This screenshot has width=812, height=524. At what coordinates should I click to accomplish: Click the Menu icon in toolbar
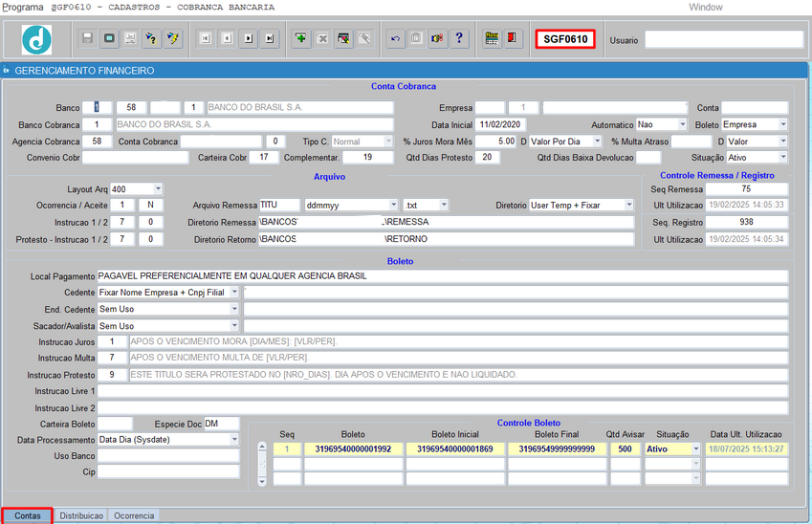(492, 38)
